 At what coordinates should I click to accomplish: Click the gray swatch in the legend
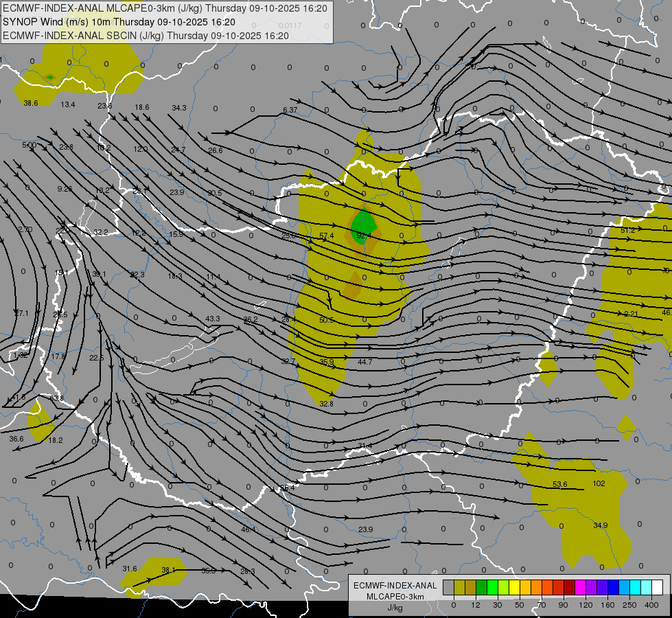click(x=449, y=587)
